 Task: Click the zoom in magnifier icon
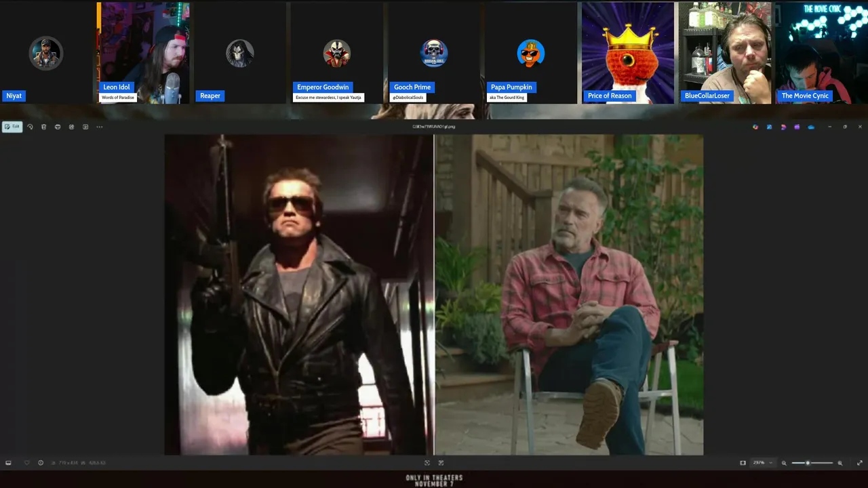point(840,463)
